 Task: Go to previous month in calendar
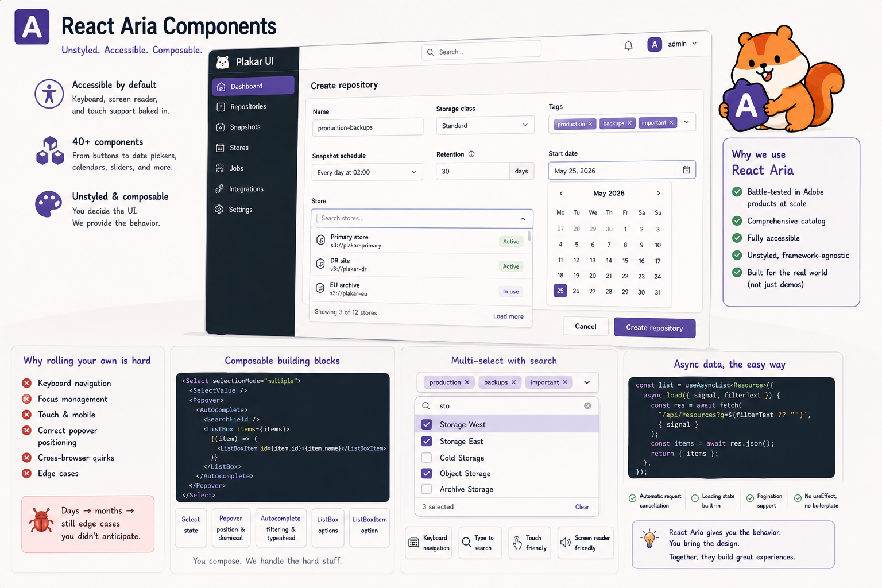coord(561,194)
